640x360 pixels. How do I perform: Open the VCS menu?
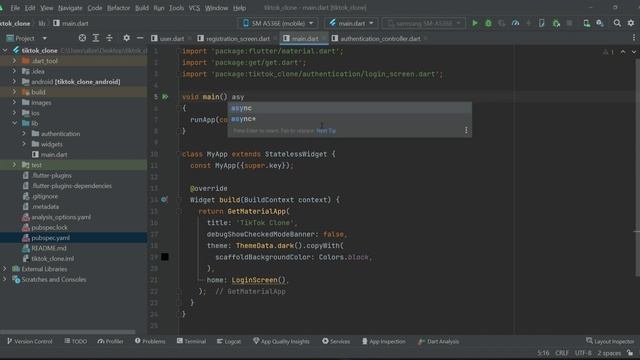tap(194, 8)
